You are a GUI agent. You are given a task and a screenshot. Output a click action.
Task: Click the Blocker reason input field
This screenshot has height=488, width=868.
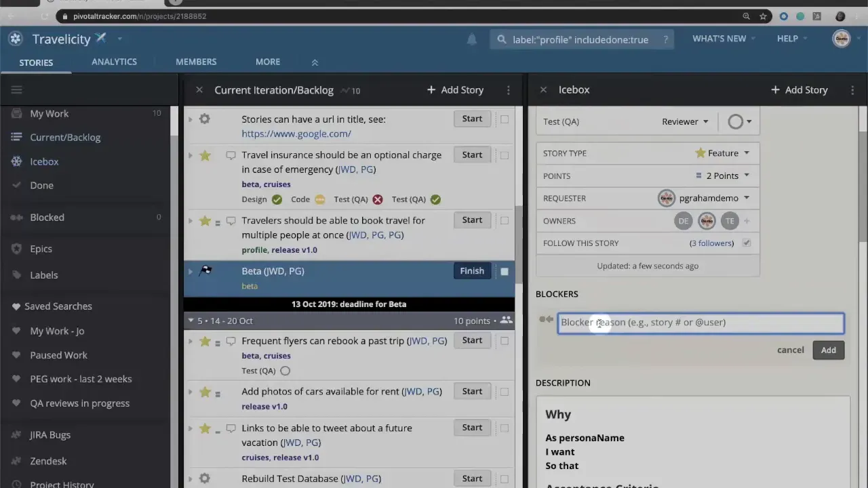pyautogui.click(x=701, y=322)
